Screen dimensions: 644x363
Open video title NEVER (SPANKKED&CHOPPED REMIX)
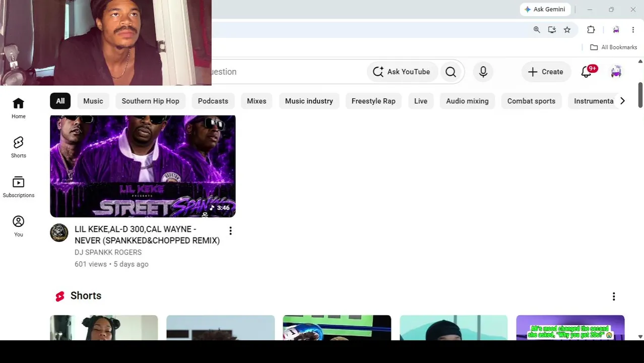point(147,235)
